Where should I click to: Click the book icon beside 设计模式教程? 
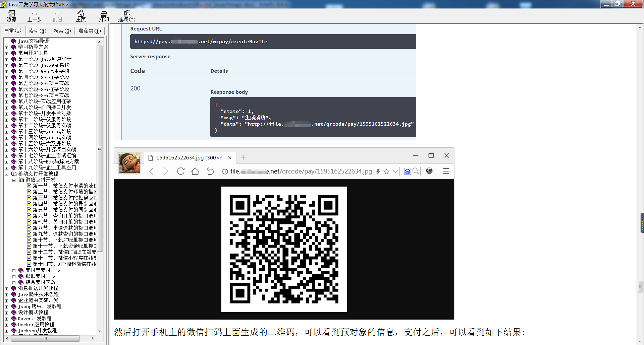[14, 312]
